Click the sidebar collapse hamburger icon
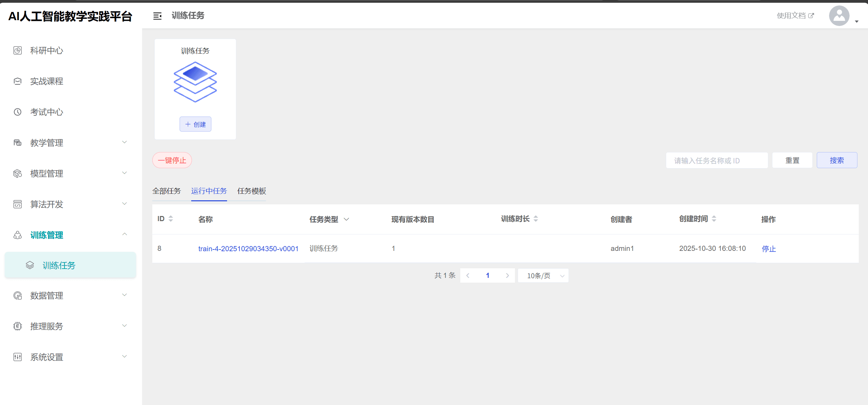Viewport: 868px width, 405px height. (x=157, y=16)
